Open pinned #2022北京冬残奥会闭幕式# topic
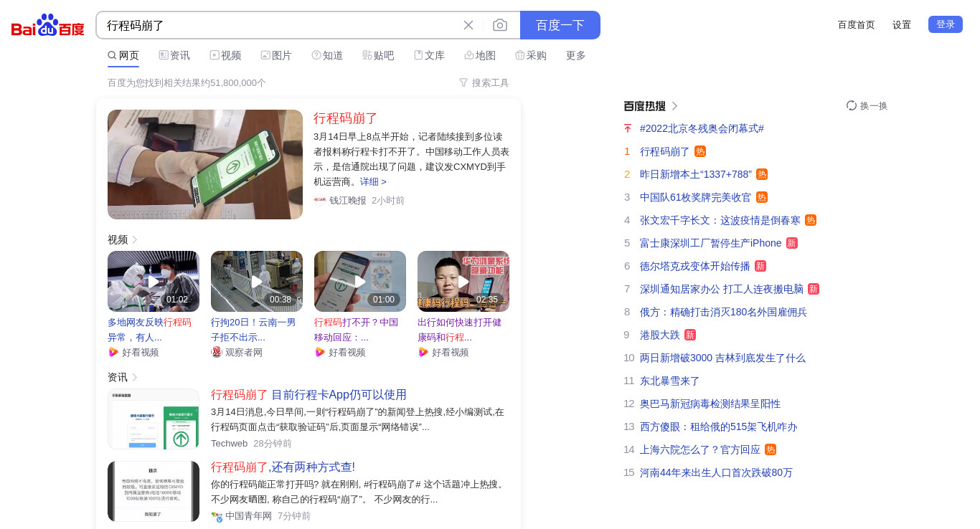980x529 pixels. coord(702,128)
